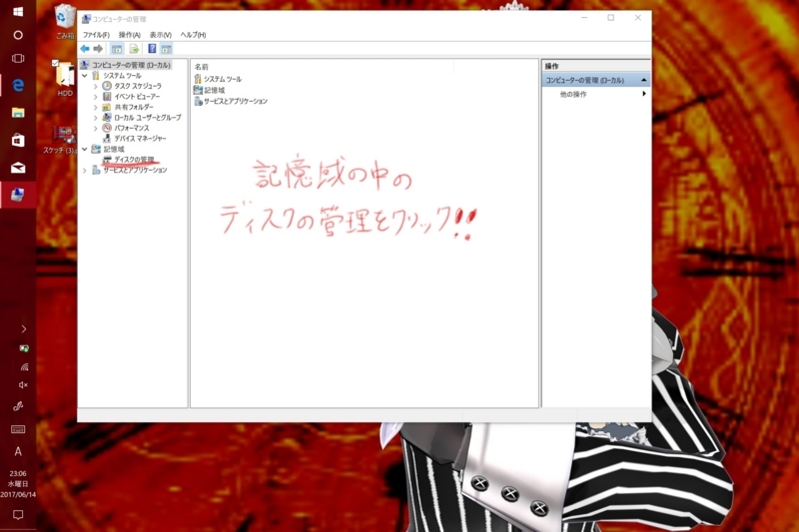The image size is (799, 532).
Task: Select the コンピューターの管理 (ローカル) root node
Action: point(131,65)
